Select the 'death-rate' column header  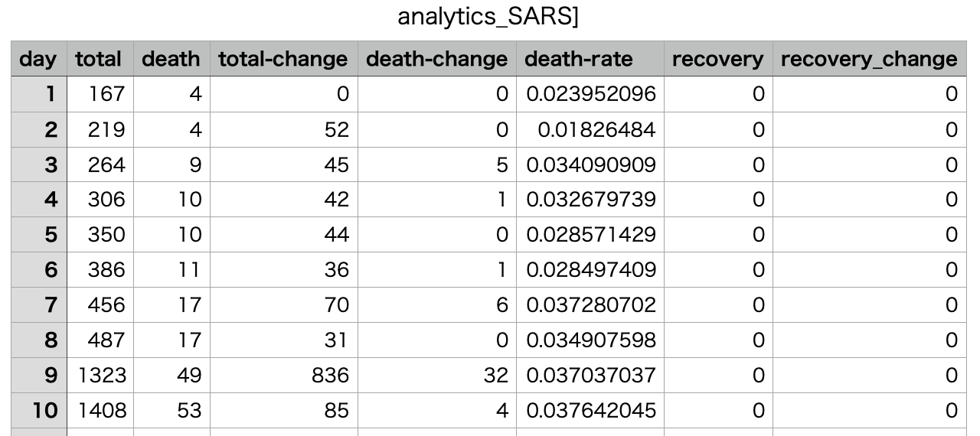590,59
